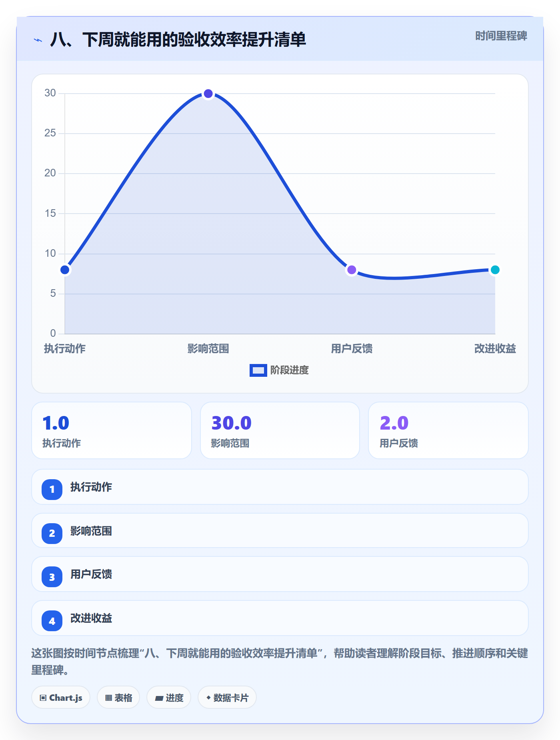This screenshot has width=560, height=740.
Task: Click the 影响范围 peak data point
Action: (x=208, y=94)
